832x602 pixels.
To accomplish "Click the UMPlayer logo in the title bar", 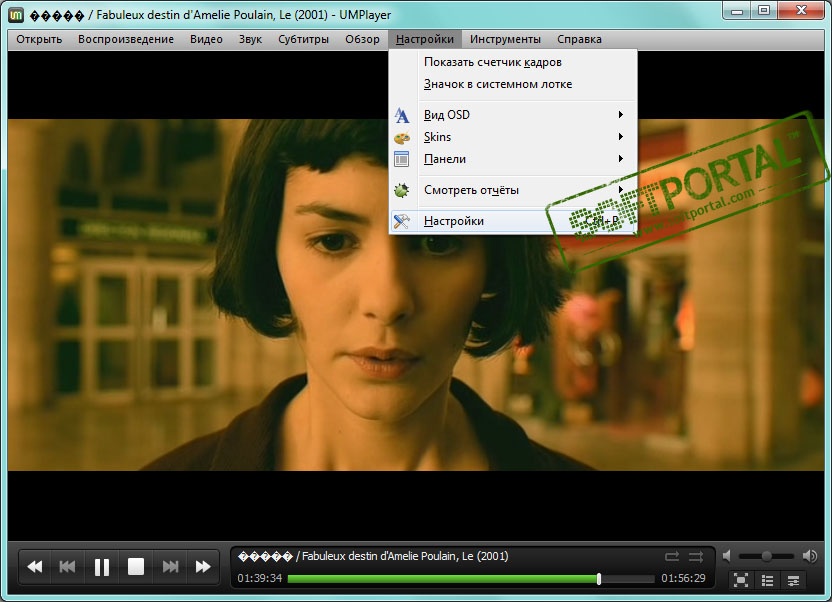I will (16, 15).
